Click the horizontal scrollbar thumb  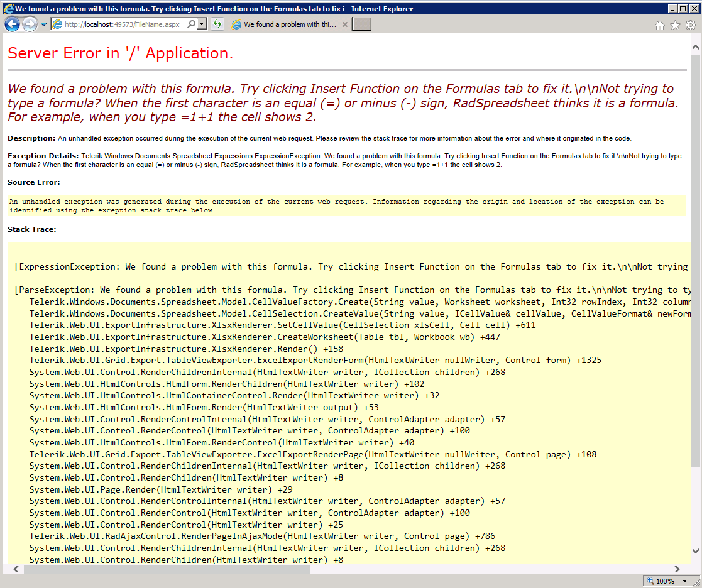click(167, 569)
